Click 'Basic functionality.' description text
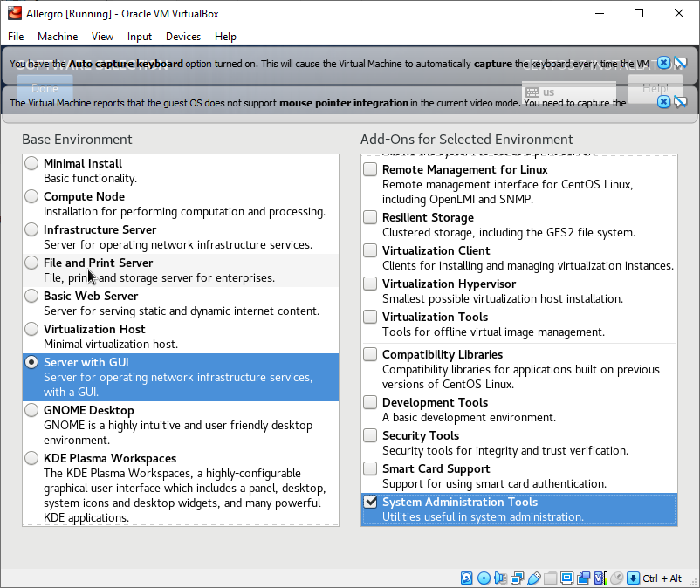The width and height of the screenshot is (700, 588). coord(90,179)
